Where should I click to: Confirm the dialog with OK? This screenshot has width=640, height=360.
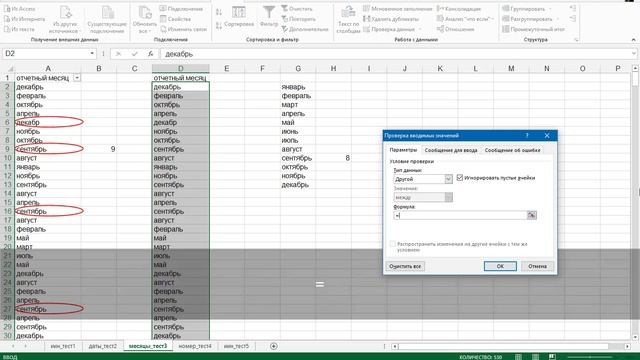tap(500, 266)
